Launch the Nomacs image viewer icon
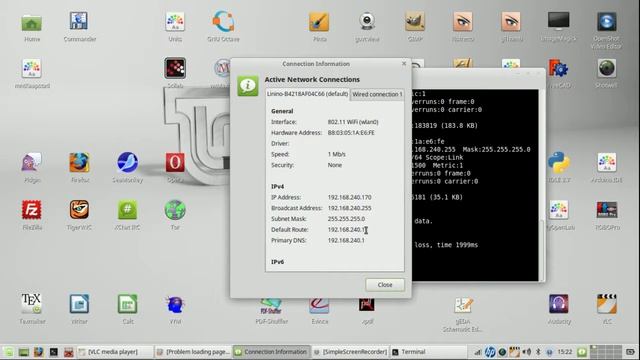 pyautogui.click(x=463, y=21)
